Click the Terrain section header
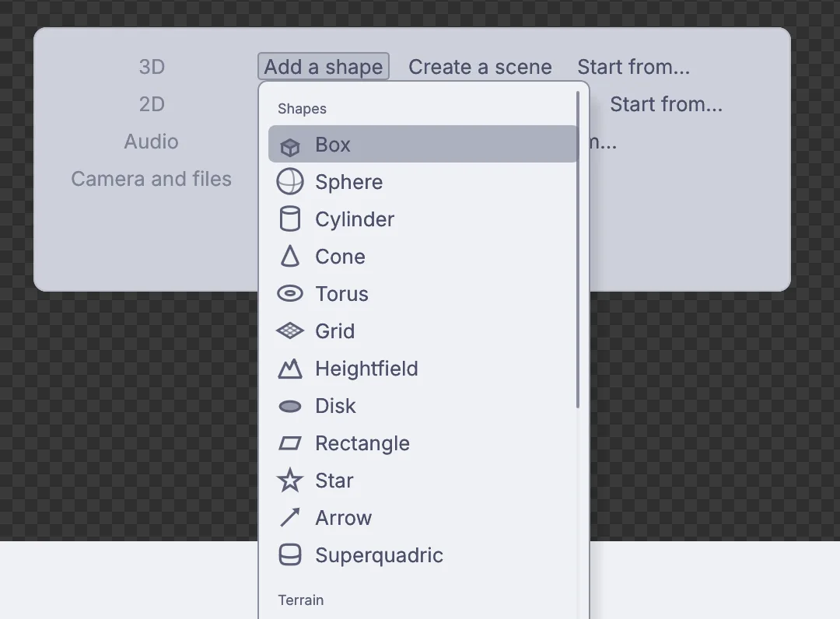 tap(300, 600)
